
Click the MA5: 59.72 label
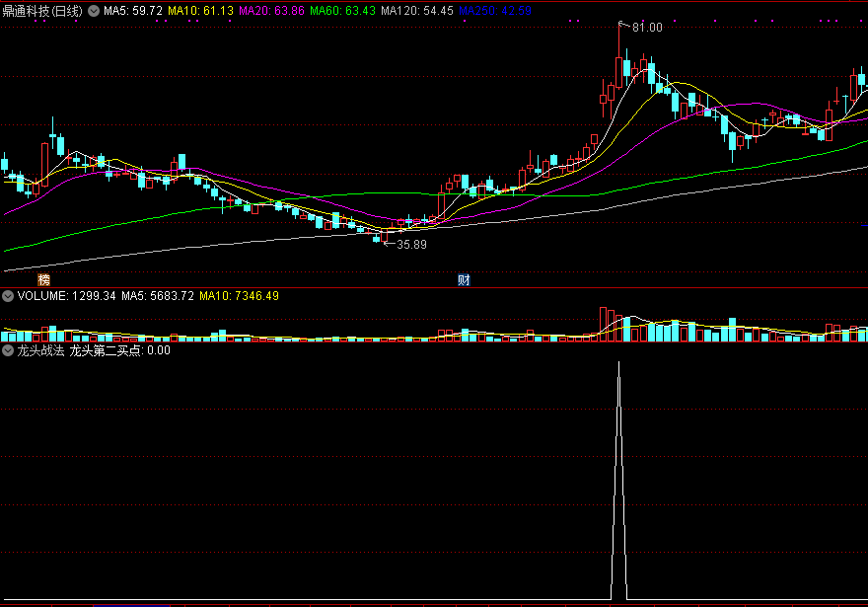133,11
